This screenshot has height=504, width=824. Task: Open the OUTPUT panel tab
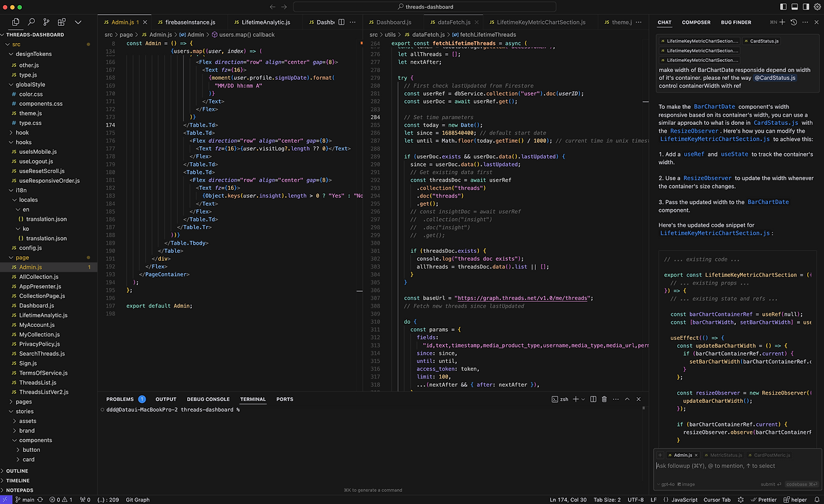click(x=165, y=399)
